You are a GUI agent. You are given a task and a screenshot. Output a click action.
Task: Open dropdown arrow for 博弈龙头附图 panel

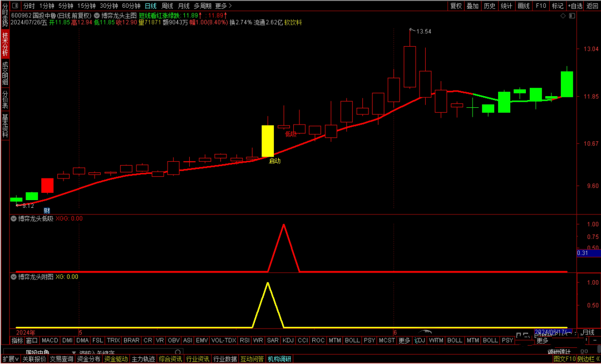click(14, 276)
